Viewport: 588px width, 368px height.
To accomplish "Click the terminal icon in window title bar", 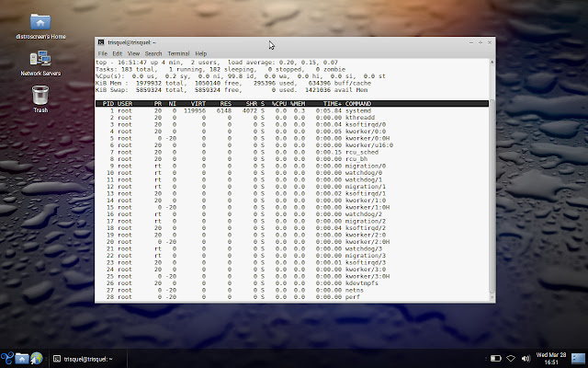I will (101, 42).
